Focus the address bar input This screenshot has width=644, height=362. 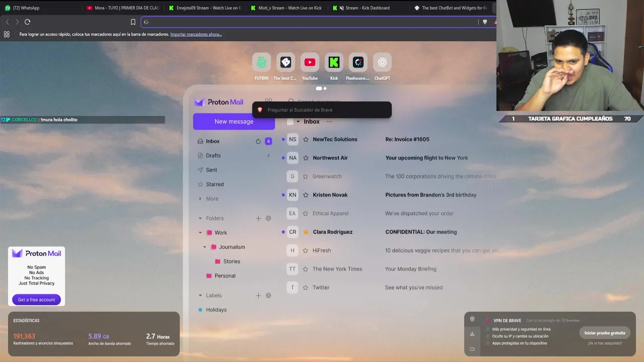pos(309,22)
